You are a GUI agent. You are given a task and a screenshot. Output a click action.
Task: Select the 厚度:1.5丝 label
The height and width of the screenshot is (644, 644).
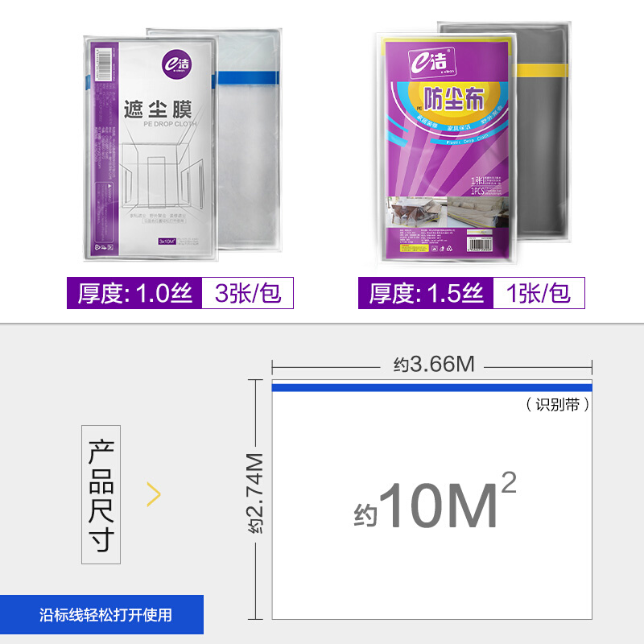(x=426, y=293)
